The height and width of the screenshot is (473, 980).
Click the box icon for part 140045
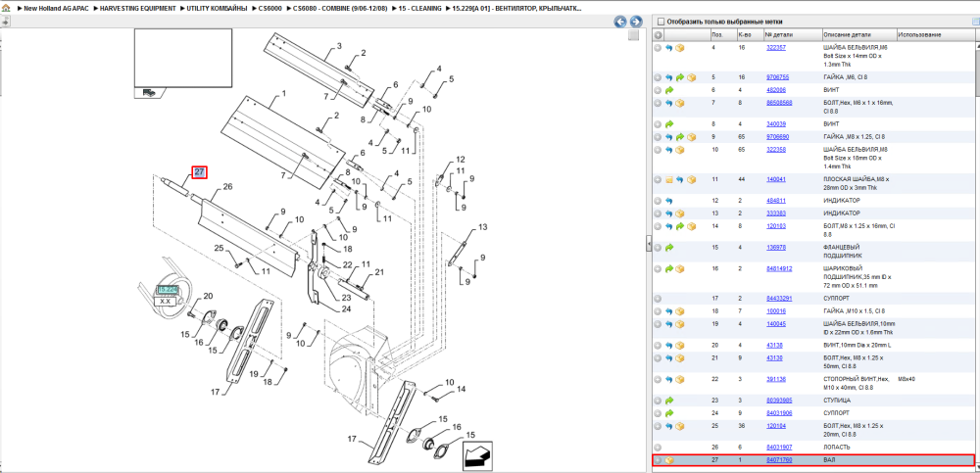click(x=679, y=324)
